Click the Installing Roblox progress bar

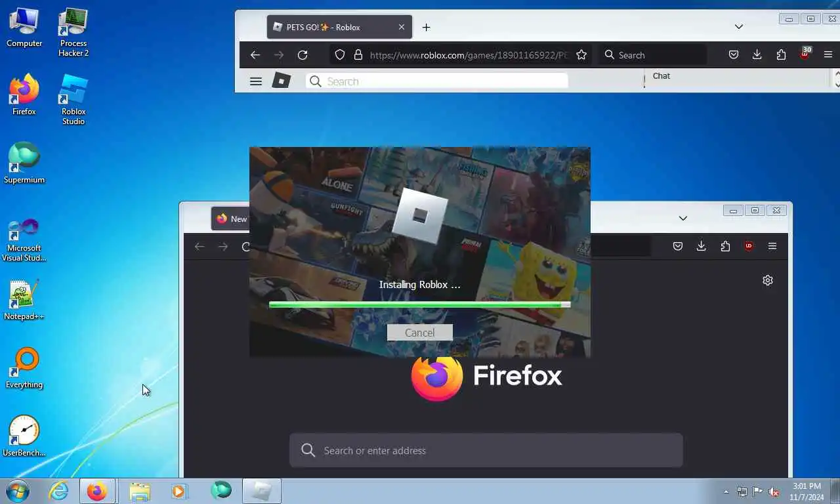coord(420,304)
